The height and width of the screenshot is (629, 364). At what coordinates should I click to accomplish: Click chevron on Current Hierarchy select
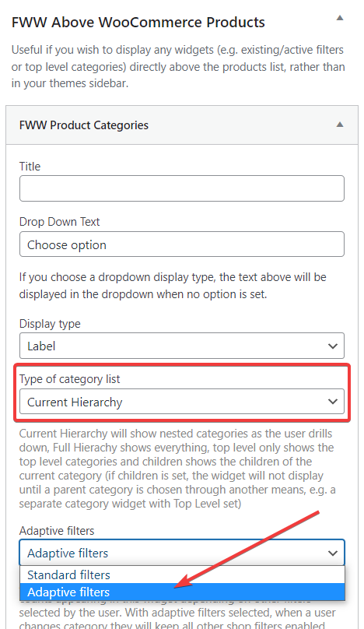pos(332,402)
